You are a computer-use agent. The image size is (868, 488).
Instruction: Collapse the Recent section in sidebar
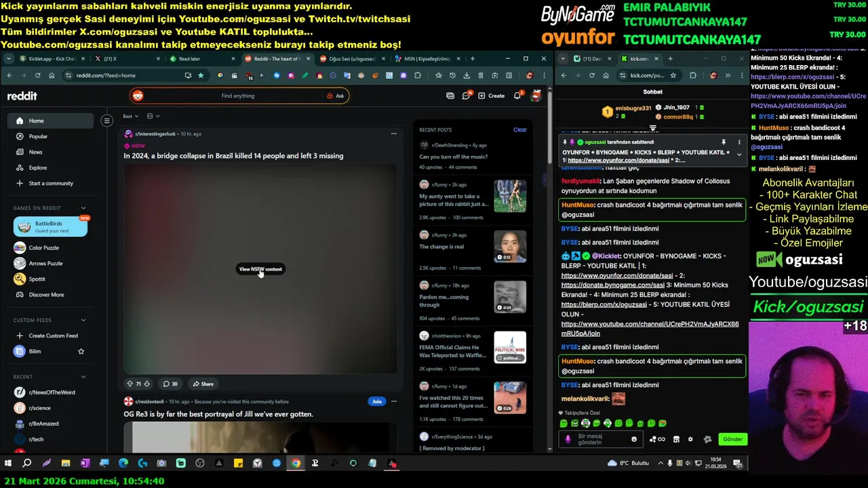pos(83,377)
